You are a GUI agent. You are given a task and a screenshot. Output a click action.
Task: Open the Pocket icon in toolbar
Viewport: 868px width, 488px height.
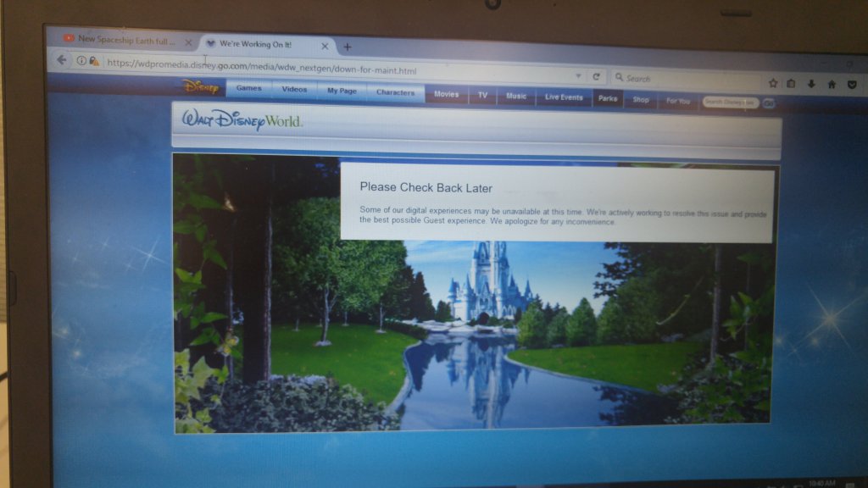tap(851, 85)
